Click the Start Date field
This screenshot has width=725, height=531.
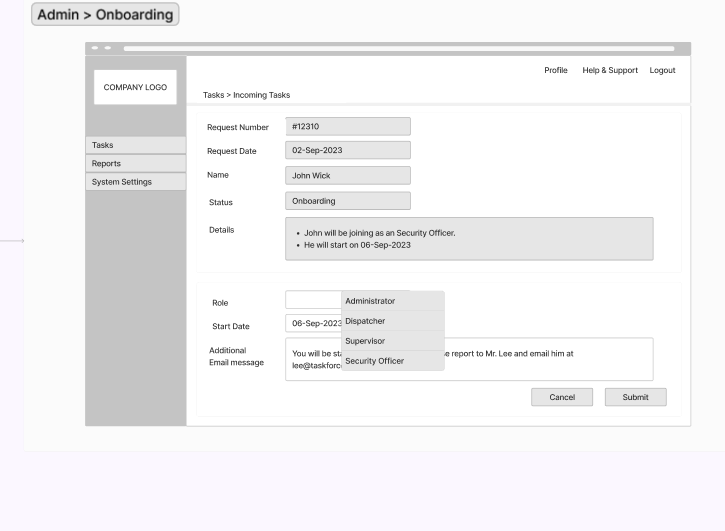[313, 323]
